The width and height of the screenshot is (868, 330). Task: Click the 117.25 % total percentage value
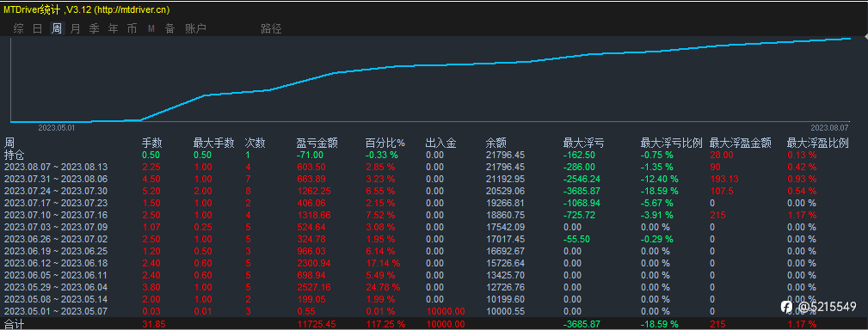coord(385,324)
